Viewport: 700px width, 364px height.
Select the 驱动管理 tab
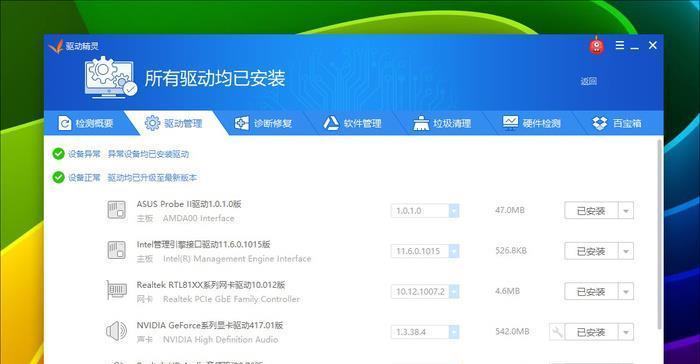(175, 123)
